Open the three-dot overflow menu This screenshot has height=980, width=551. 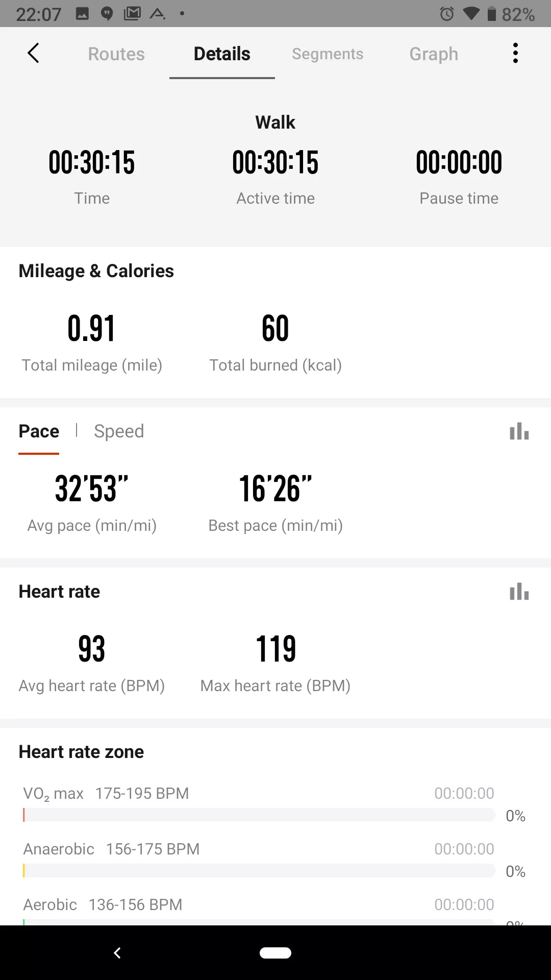(515, 53)
